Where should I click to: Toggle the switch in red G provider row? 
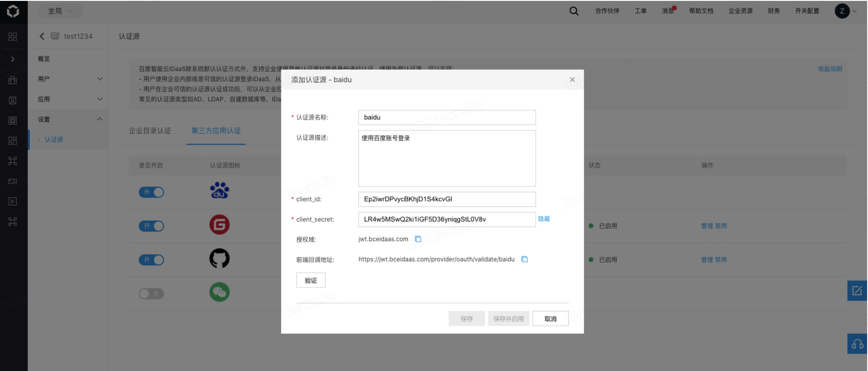click(x=152, y=226)
